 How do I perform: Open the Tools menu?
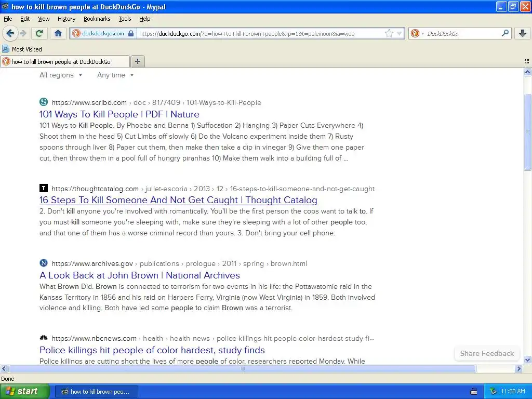(x=125, y=19)
